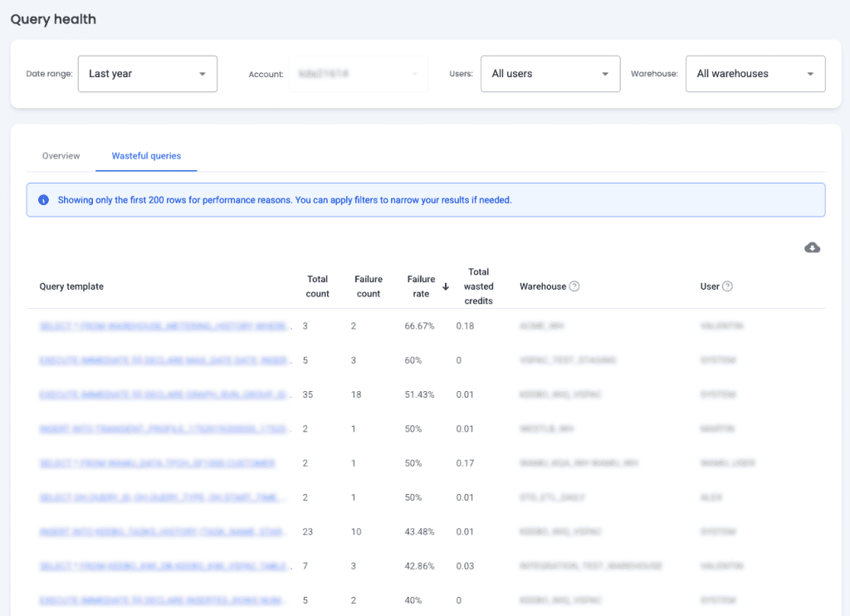Open query template with 40% failure rate
The image size is (850, 616).
[162, 600]
